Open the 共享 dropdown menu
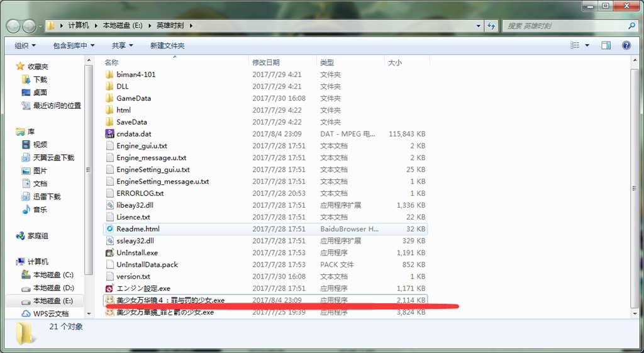Image resolution: width=644 pixels, height=353 pixels. pos(122,46)
